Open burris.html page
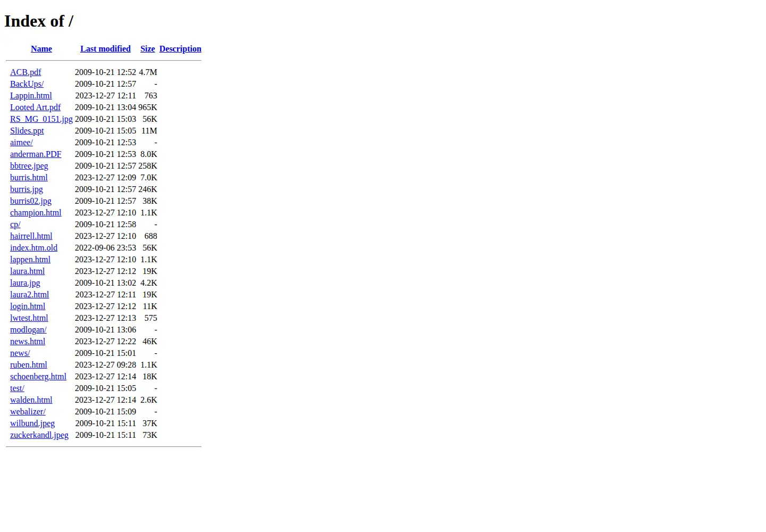The height and width of the screenshot is (532, 766). point(29,178)
